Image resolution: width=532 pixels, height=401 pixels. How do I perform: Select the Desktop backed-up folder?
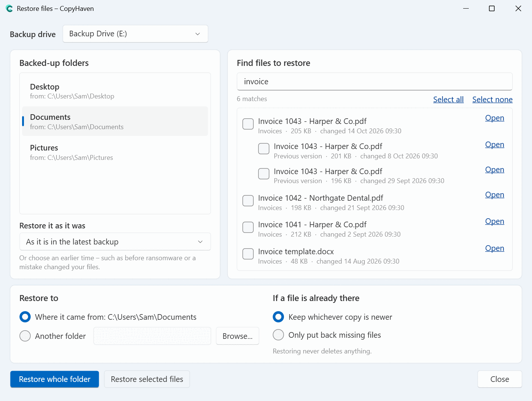coord(115,91)
